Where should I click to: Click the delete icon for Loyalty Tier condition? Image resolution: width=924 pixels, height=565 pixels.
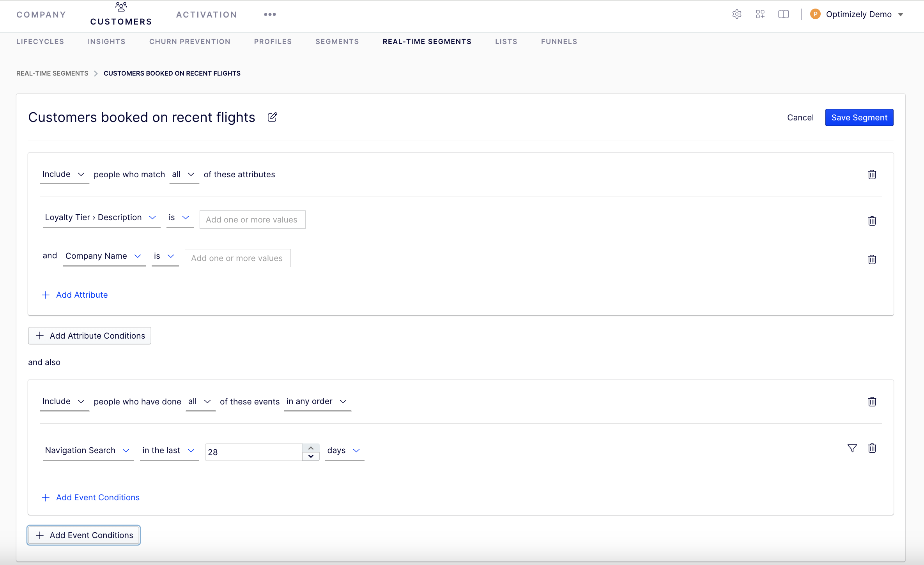(x=872, y=221)
